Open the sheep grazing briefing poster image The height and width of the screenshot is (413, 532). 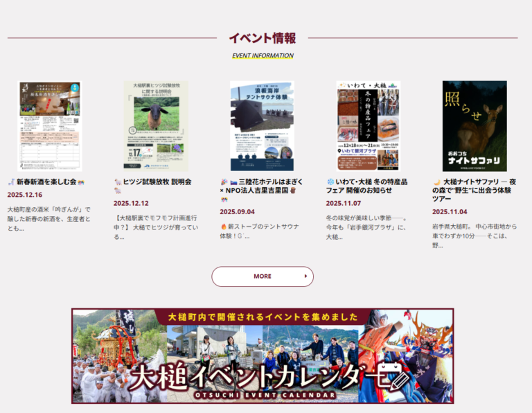pos(156,125)
